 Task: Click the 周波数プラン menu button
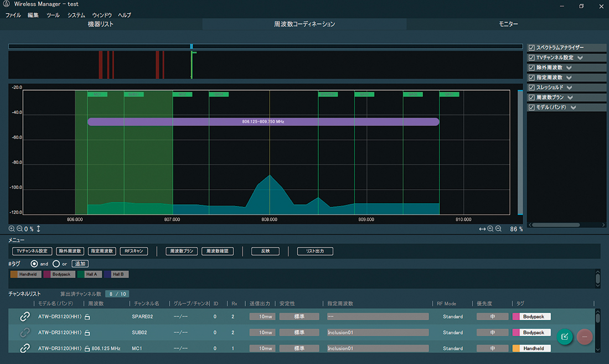point(182,251)
